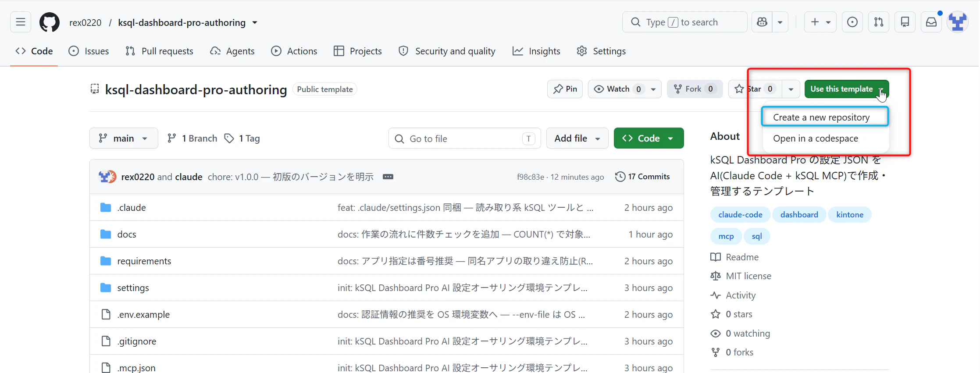View the 17 Commits history
The width and height of the screenshot is (980, 373).
(643, 177)
